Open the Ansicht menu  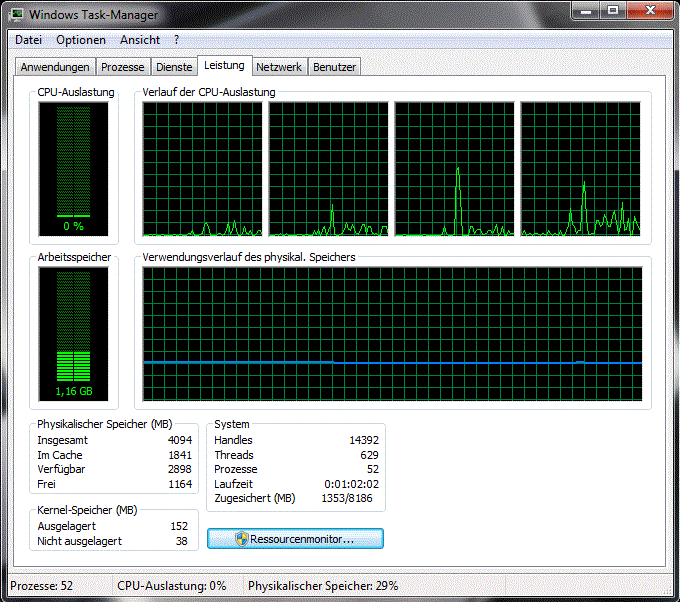(x=140, y=40)
